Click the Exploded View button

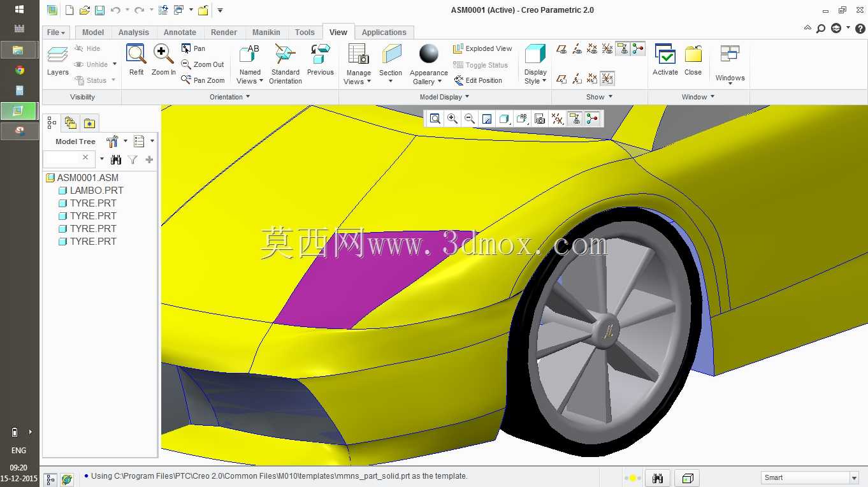482,48
